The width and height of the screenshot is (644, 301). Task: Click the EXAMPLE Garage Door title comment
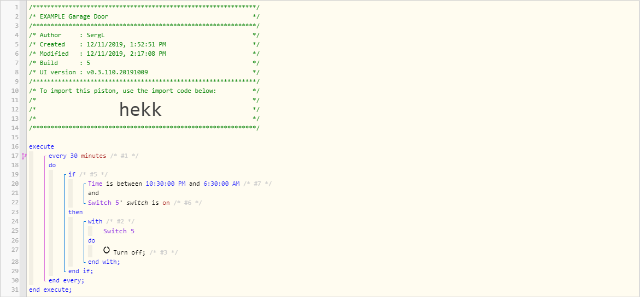pyautogui.click(x=74, y=16)
